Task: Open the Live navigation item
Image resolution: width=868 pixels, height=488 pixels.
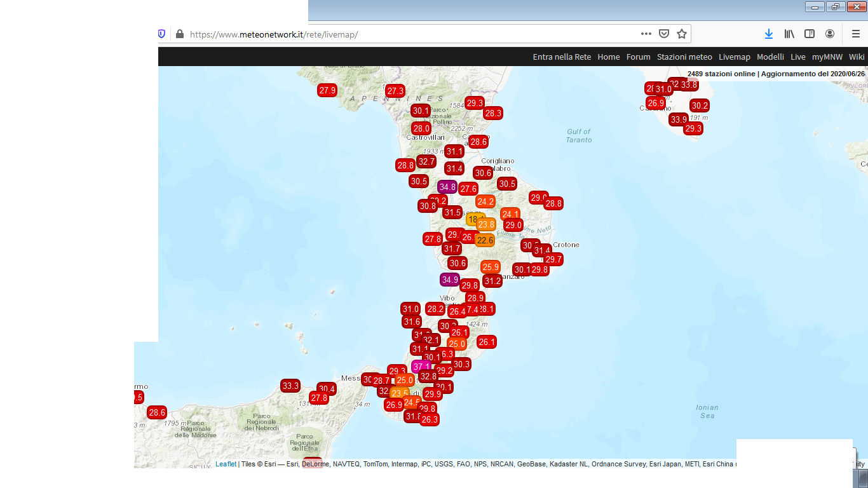Action: coord(798,57)
